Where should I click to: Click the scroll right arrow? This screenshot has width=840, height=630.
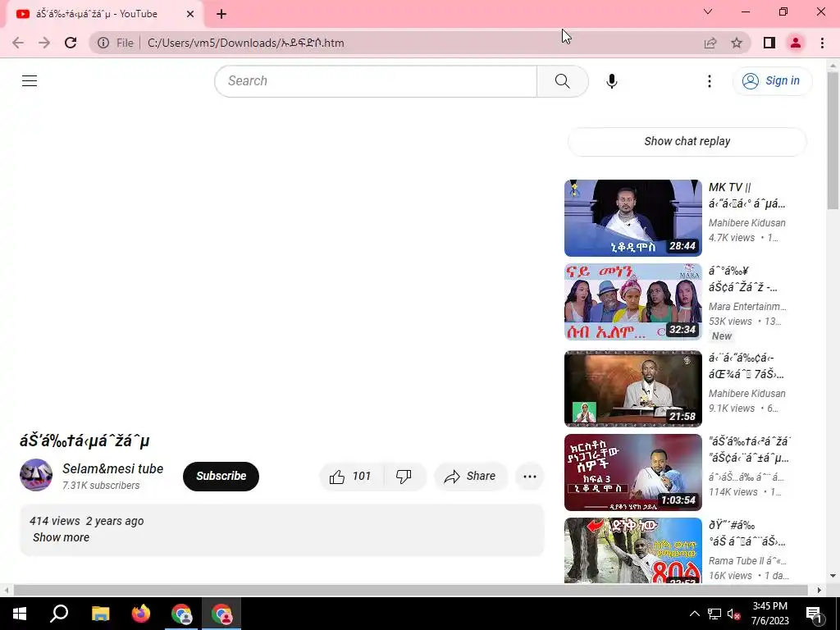pos(819,590)
